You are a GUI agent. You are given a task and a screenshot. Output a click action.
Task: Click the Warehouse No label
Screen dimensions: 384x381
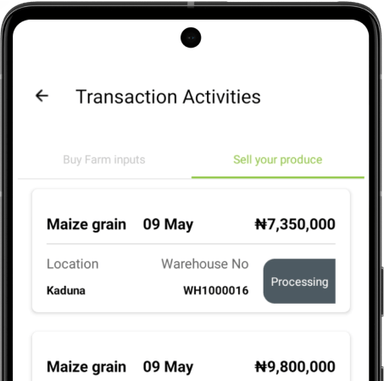coord(205,264)
